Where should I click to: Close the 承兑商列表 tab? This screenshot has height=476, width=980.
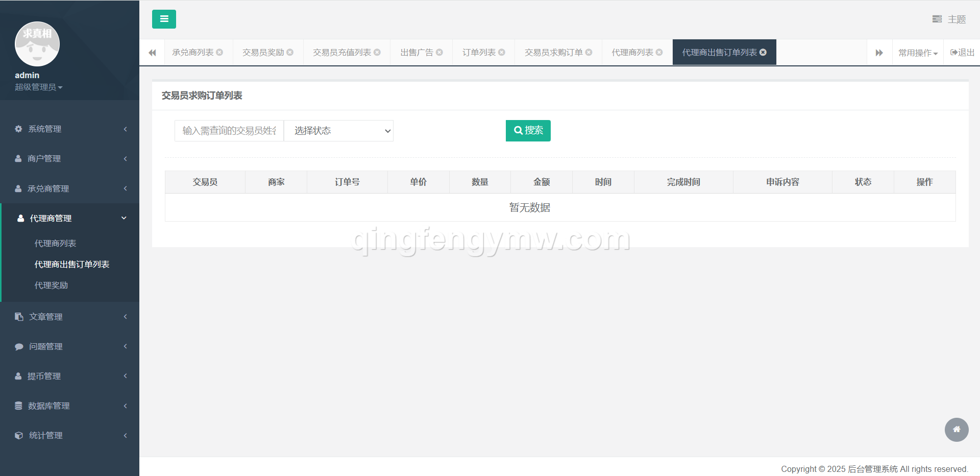coord(219,52)
